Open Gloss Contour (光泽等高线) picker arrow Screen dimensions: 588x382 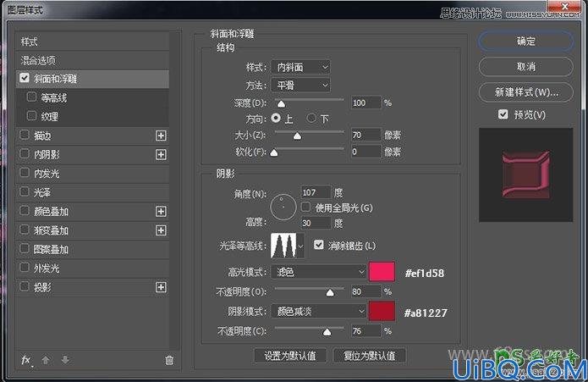point(300,246)
